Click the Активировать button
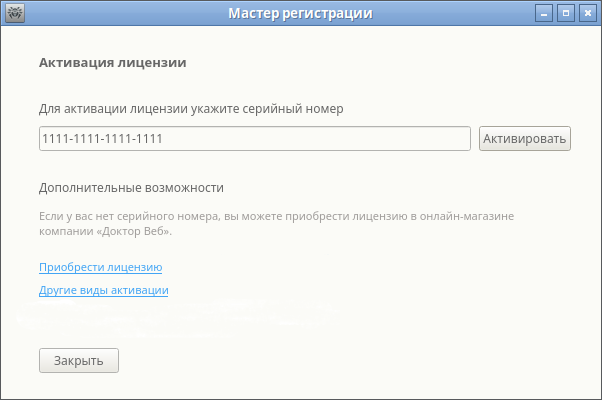The width and height of the screenshot is (602, 400). pyautogui.click(x=524, y=139)
